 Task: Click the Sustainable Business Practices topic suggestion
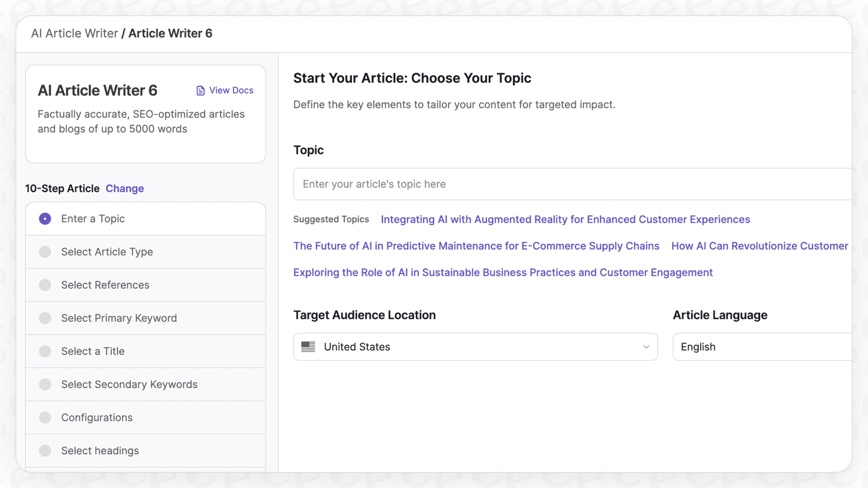pyautogui.click(x=503, y=272)
